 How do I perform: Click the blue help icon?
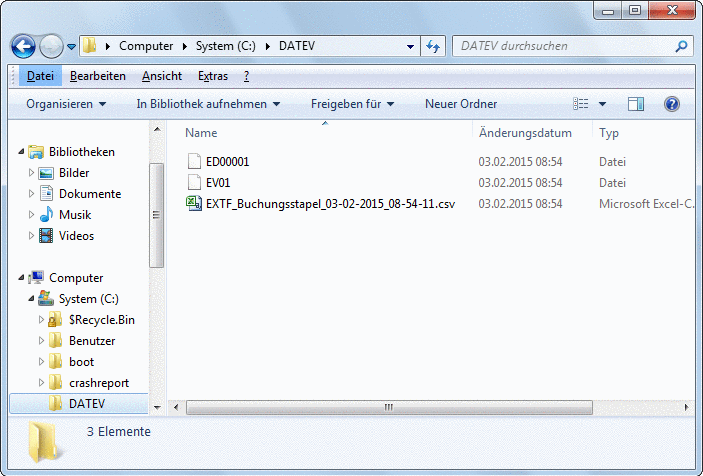click(672, 104)
